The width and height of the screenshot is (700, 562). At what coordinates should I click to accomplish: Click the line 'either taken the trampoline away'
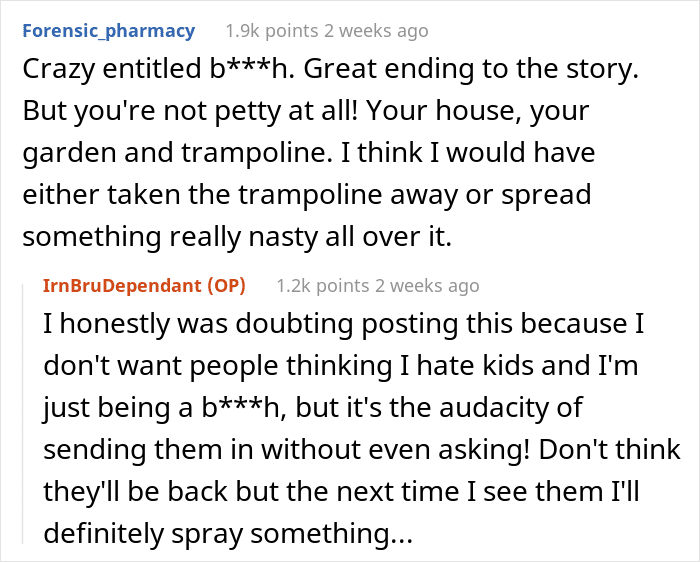coord(307,195)
